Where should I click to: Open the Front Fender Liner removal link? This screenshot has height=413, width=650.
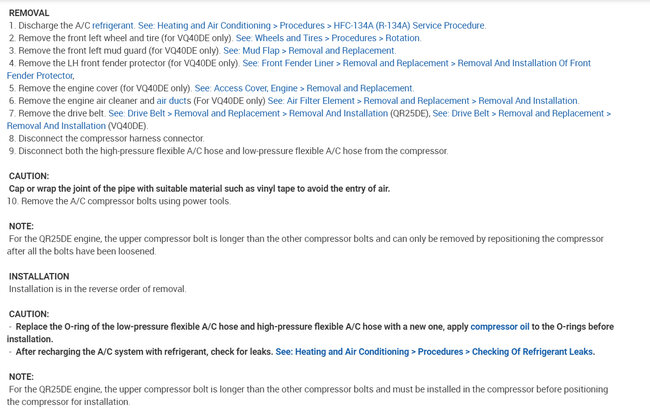(418, 63)
